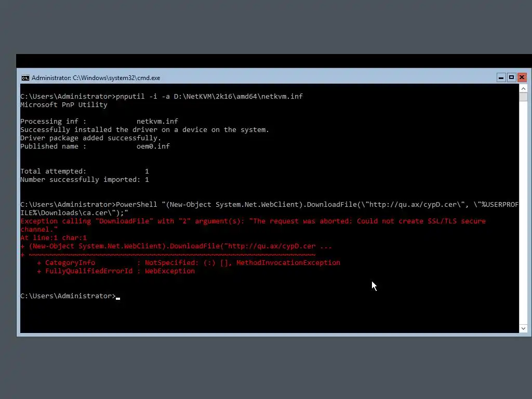This screenshot has height=399, width=532.
Task: Click red '+ (New-Object System.Net.WebClient)' line
Action: [x=176, y=246]
